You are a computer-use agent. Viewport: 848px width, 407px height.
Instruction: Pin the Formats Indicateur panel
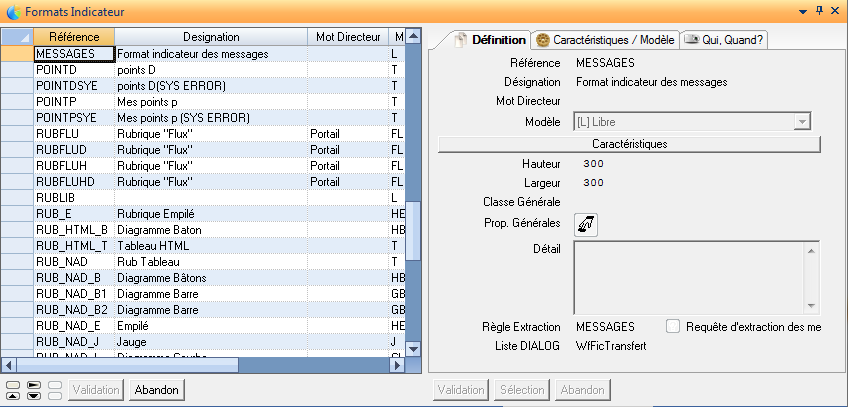click(819, 9)
